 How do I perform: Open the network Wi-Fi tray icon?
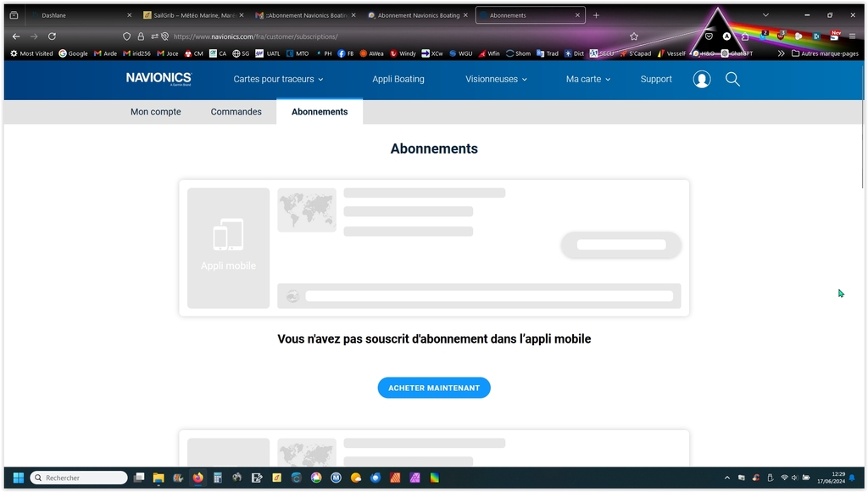click(x=784, y=478)
